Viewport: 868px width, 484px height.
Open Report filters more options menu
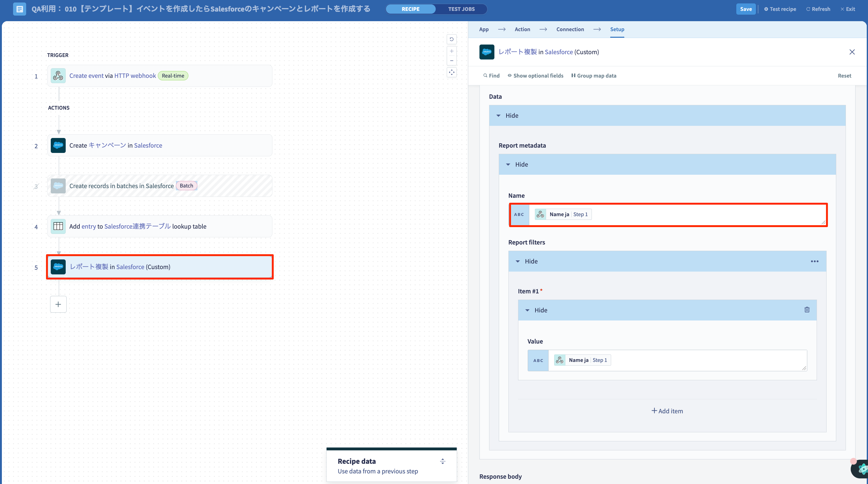coord(814,261)
